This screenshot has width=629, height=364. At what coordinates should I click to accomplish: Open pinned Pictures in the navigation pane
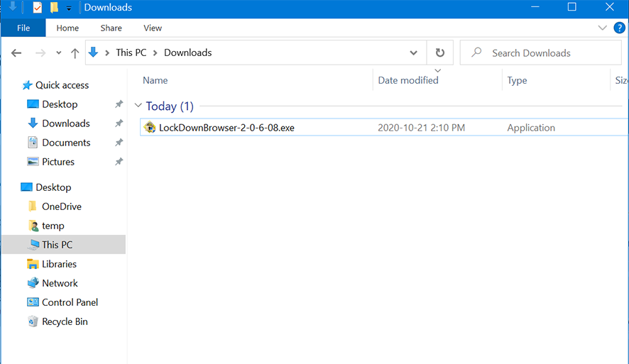tap(58, 162)
